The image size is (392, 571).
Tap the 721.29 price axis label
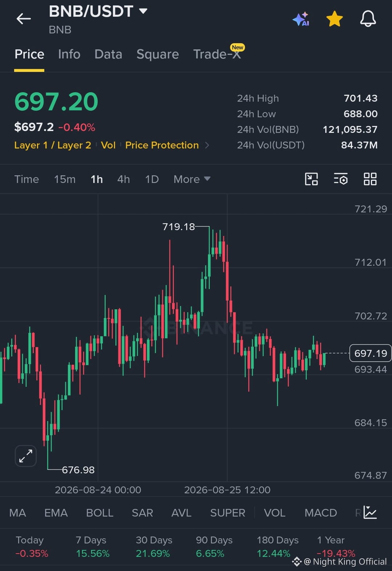pos(371,209)
